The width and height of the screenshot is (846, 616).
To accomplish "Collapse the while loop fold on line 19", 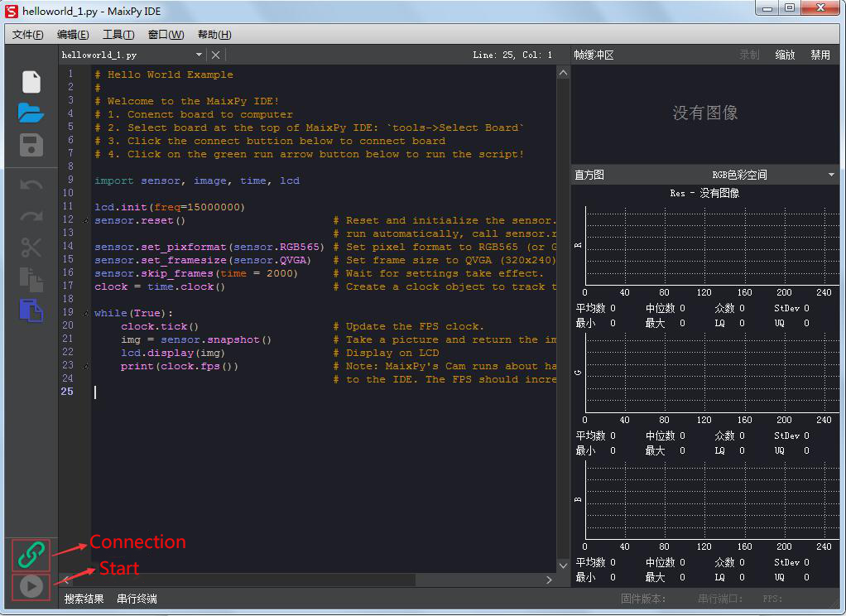I will click(x=86, y=313).
